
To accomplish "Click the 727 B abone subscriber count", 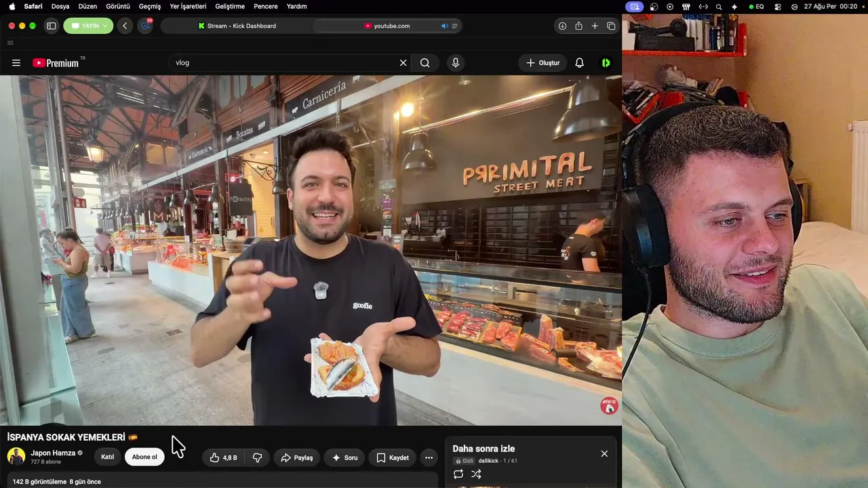I will (45, 462).
